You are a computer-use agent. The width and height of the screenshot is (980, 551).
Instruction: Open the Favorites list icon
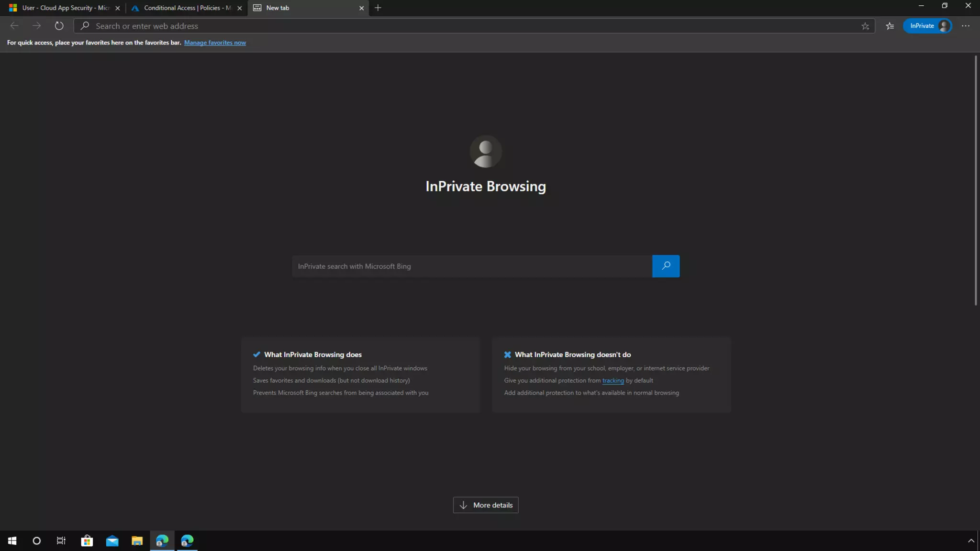(x=890, y=26)
